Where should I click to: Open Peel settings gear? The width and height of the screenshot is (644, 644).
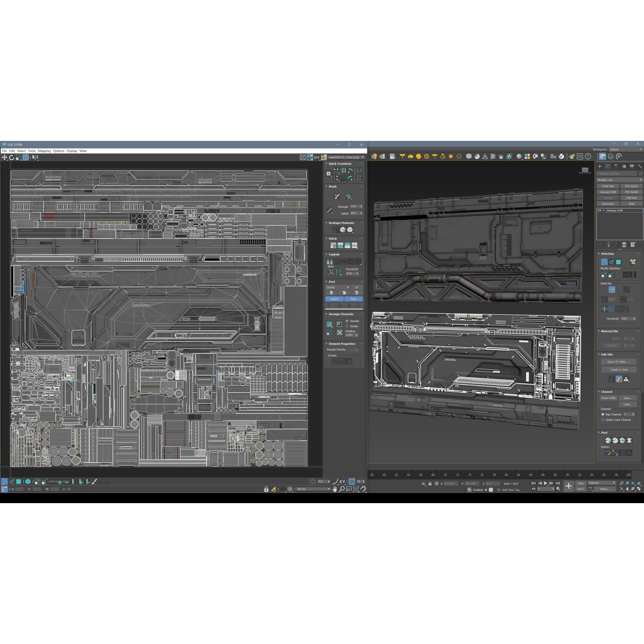357,287
